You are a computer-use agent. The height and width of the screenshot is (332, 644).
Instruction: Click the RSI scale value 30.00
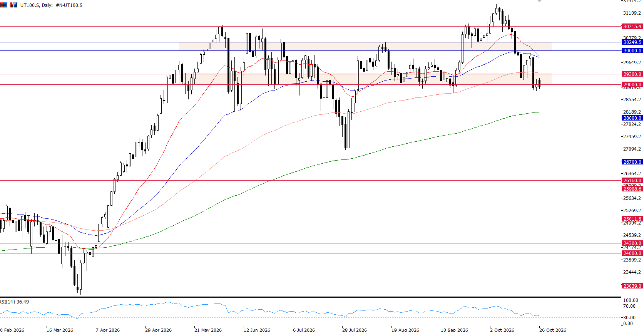[x=629, y=318]
